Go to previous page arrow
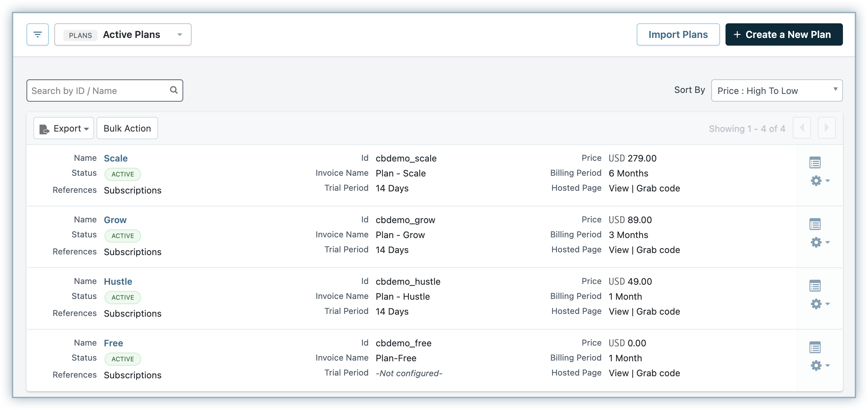Screen dimensions: 868x410 [x=802, y=128]
